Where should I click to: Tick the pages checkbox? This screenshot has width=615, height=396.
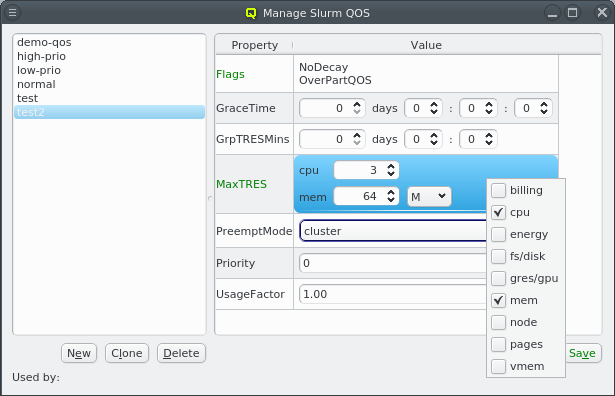[499, 344]
